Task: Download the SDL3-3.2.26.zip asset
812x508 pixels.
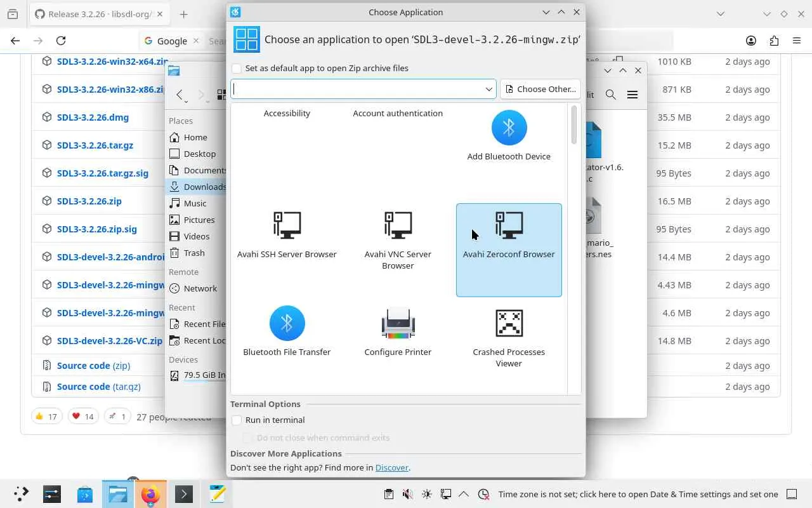Action: pos(89,201)
